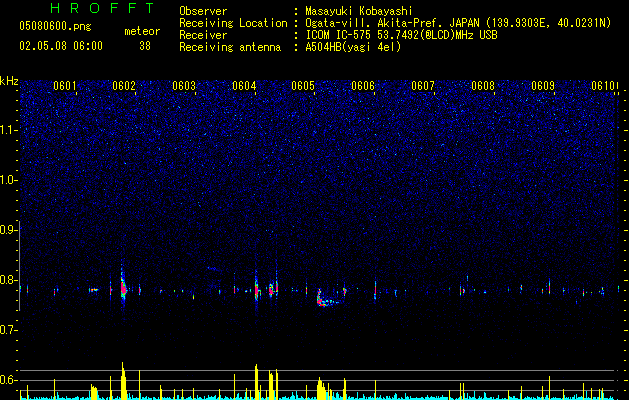
Task: Click the meteor label
Action: point(142,31)
